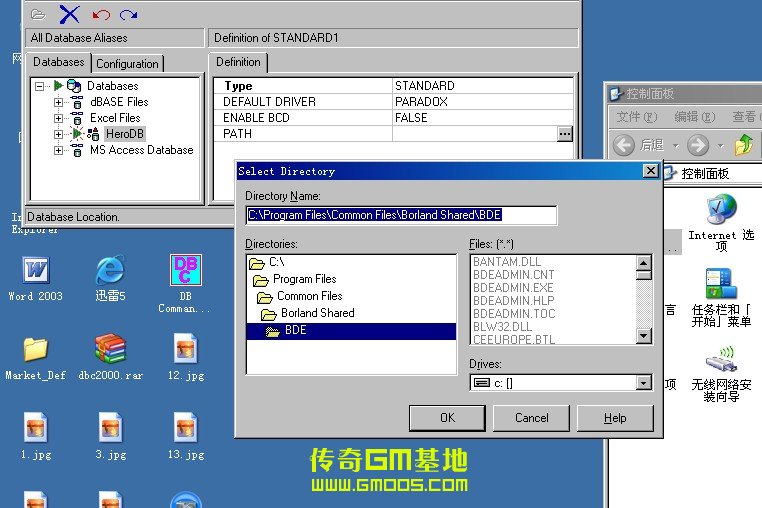The height and width of the screenshot is (508, 762).
Task: Click Cancel in Select Directory dialog
Action: click(531, 418)
